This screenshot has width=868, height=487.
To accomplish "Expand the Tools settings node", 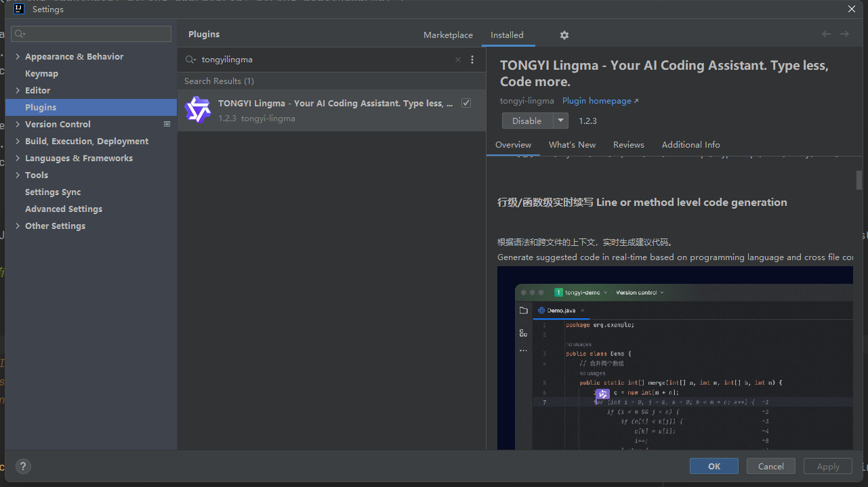I will click(18, 175).
